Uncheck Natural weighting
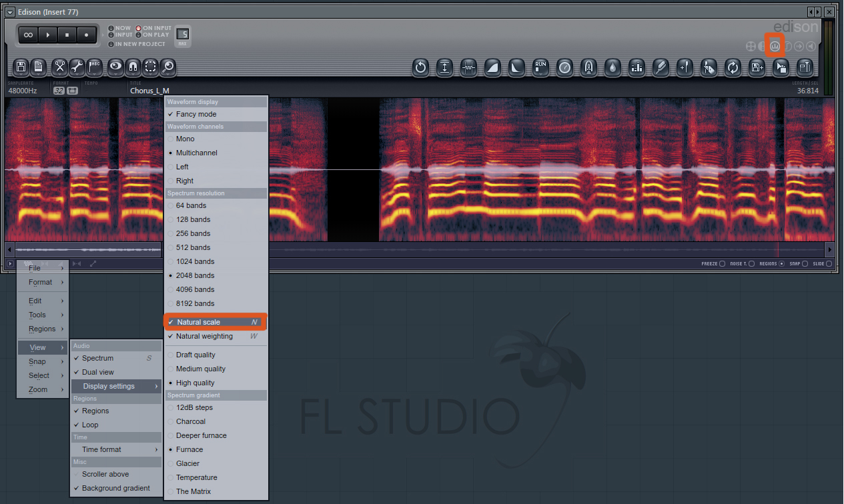This screenshot has height=504, width=844. click(216, 336)
